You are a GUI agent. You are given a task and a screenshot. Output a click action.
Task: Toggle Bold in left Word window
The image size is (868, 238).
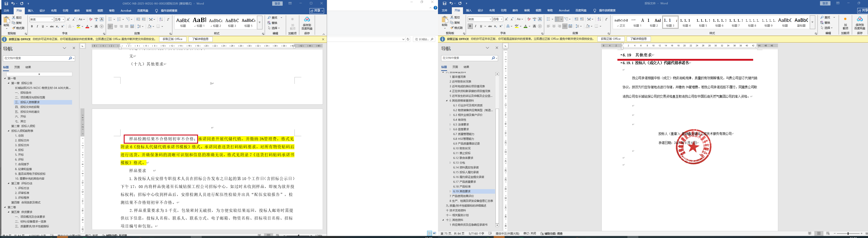(32, 26)
